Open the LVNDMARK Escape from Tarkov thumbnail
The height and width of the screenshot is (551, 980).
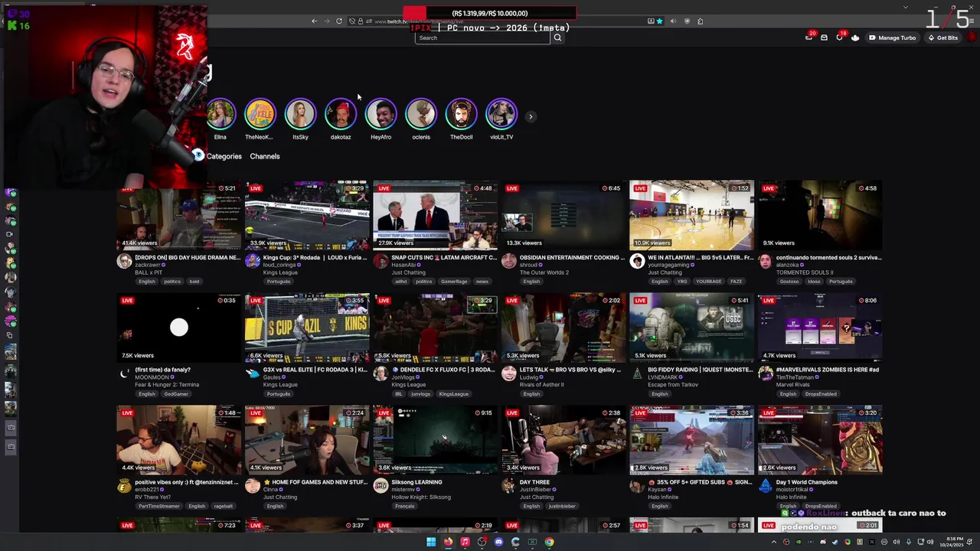[x=691, y=328]
